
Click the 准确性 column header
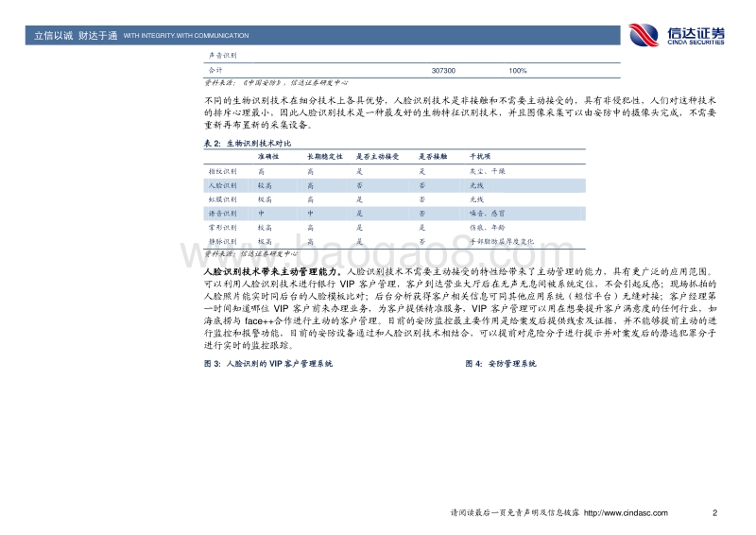pyautogui.click(x=268, y=156)
